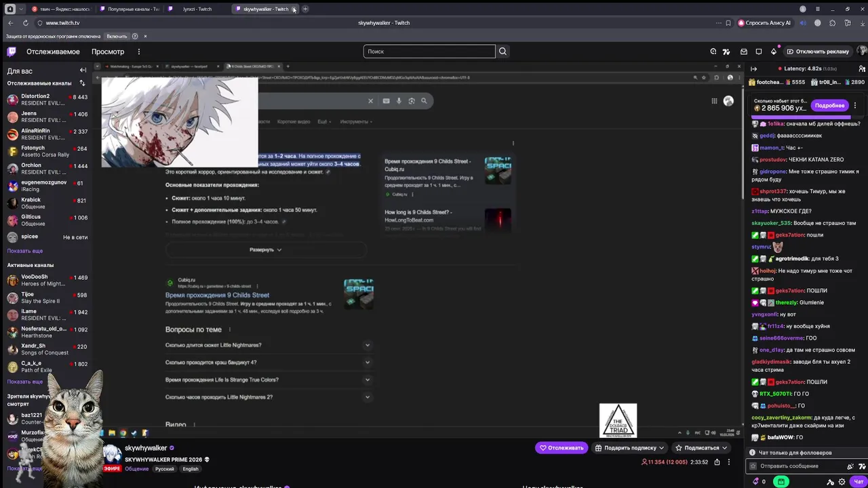Click the search magnifier button
868x488 pixels.
click(502, 52)
